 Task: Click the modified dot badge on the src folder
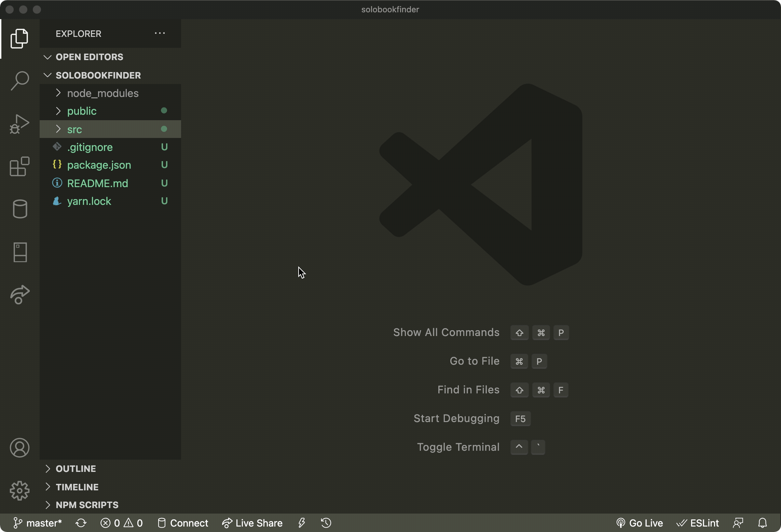click(x=164, y=129)
